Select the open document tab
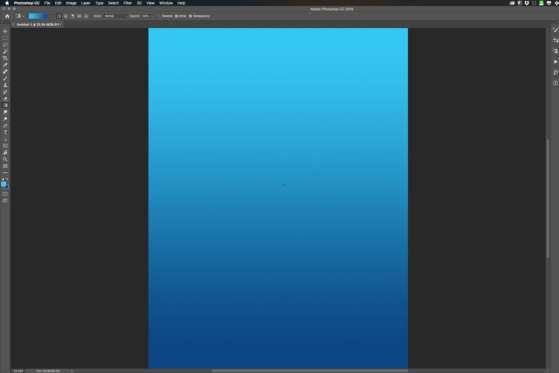This screenshot has width=559, height=373. 39,25
